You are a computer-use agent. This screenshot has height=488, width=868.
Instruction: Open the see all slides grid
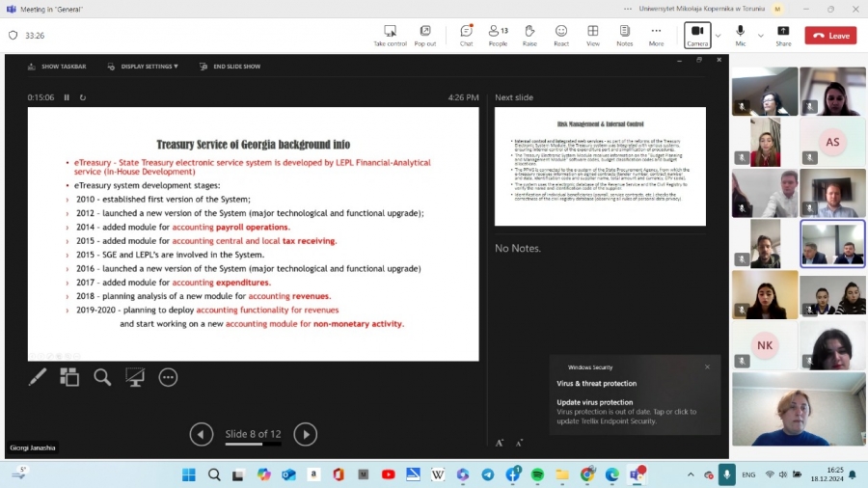(69, 377)
